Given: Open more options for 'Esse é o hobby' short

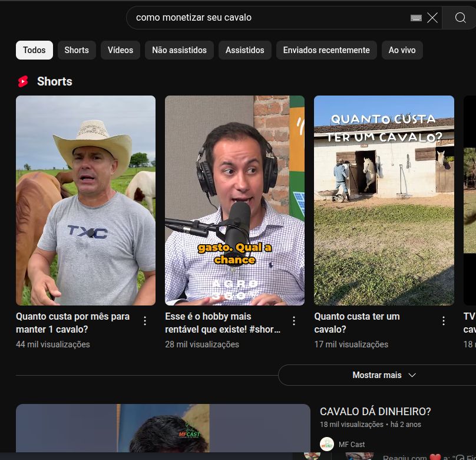Looking at the screenshot, I should pos(294,321).
